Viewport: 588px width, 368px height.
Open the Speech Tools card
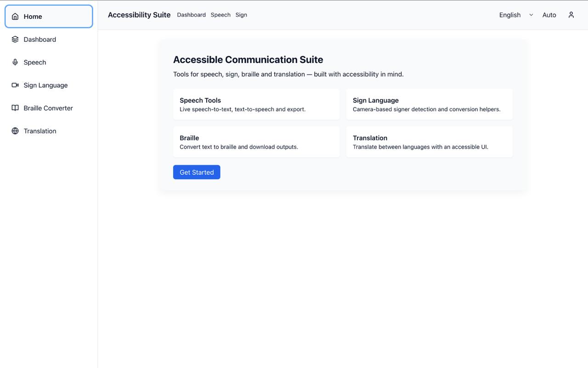(x=256, y=104)
